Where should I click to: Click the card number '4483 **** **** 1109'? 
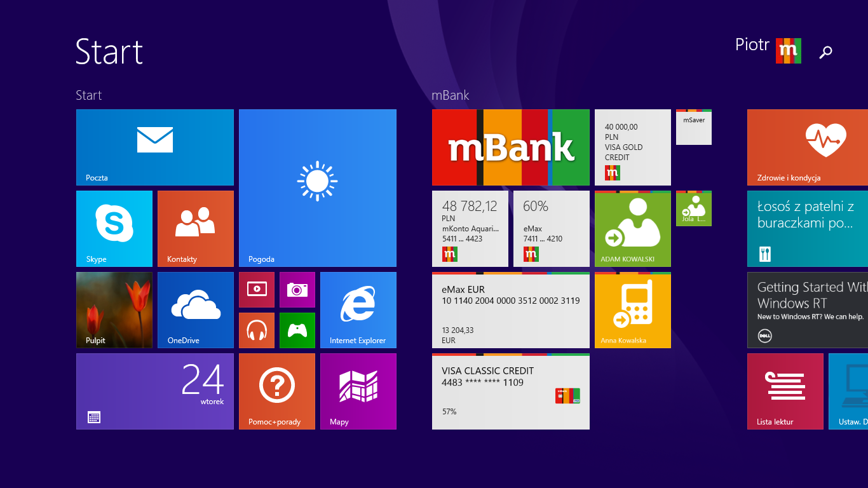(x=483, y=383)
